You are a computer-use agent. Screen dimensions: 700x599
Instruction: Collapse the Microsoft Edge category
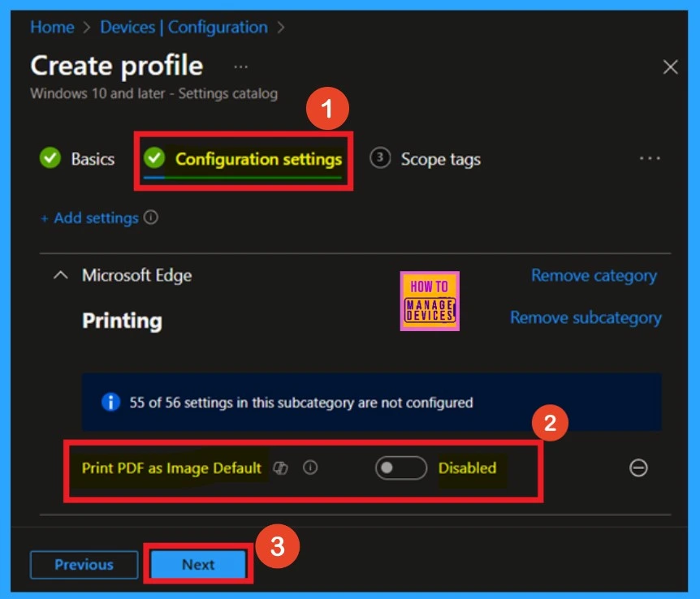tap(61, 275)
